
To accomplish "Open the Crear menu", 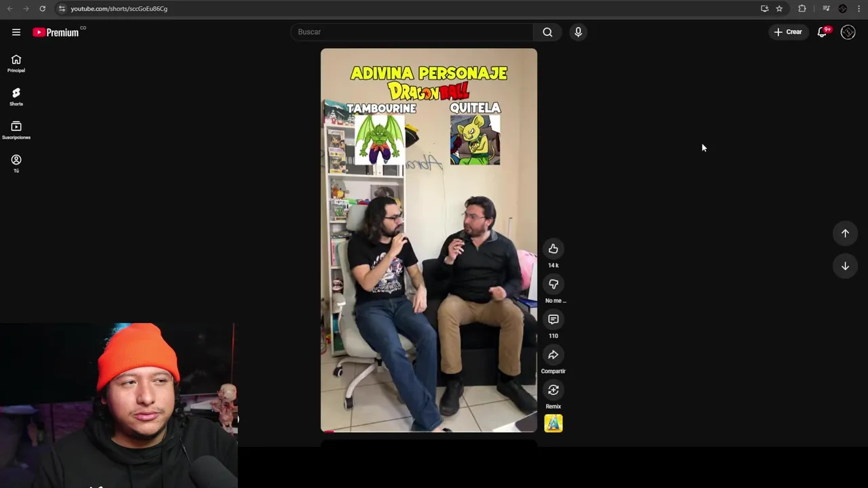I will 788,32.
